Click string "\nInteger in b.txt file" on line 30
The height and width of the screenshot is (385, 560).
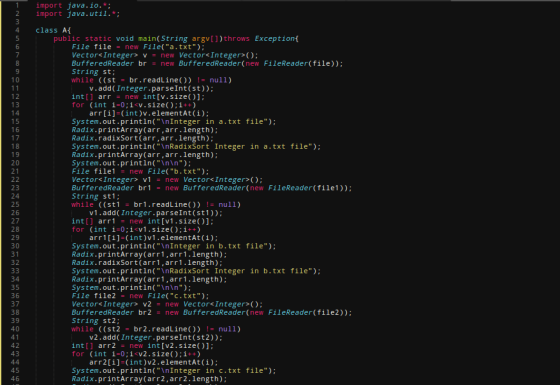pyautogui.click(x=212, y=246)
